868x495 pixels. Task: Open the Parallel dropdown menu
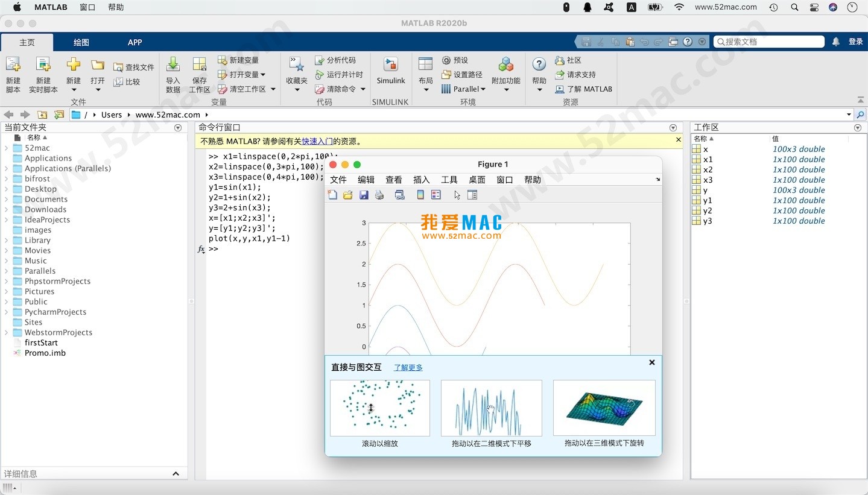463,89
